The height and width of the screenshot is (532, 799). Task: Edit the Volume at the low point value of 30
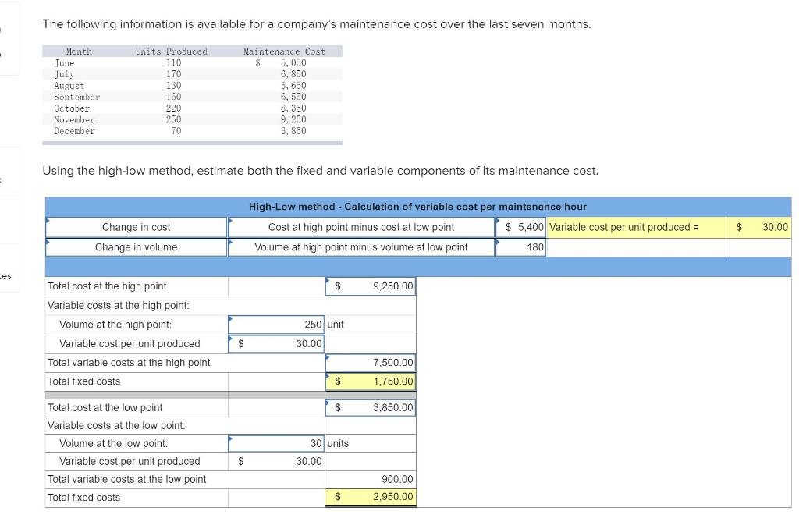(277, 442)
